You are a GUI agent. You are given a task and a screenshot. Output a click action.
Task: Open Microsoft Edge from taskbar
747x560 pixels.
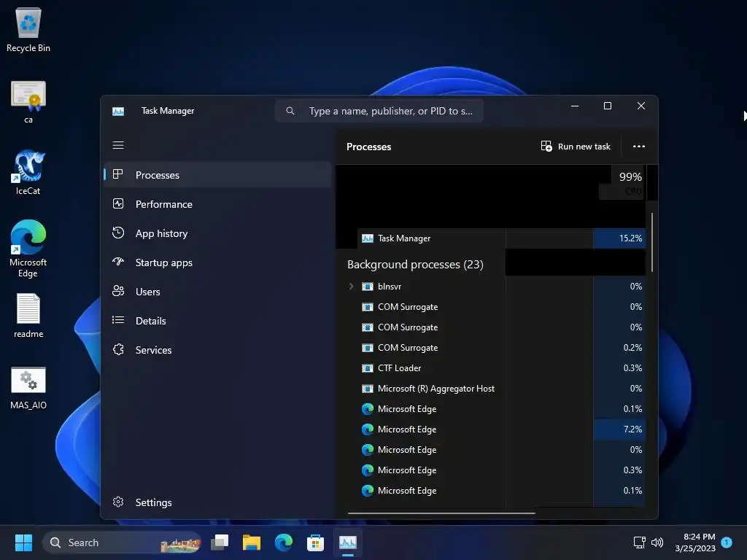284,542
